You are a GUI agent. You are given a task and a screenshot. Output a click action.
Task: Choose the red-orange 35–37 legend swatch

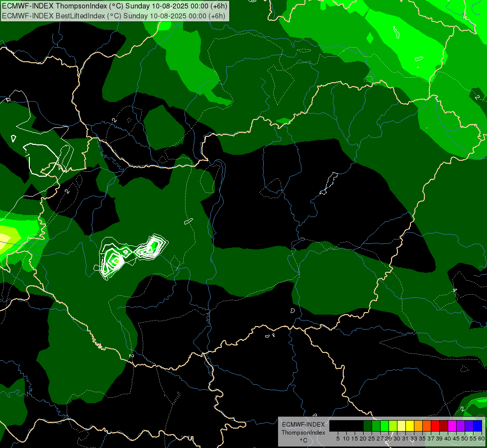point(427,426)
